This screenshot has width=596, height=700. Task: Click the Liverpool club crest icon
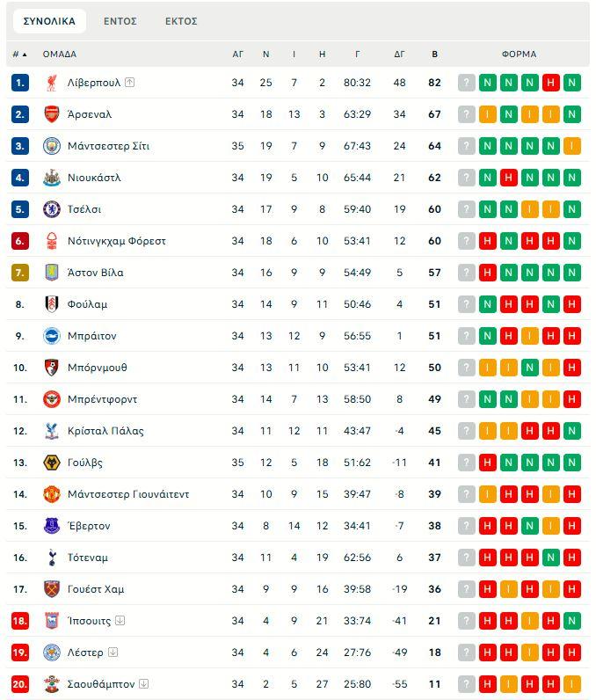click(x=51, y=83)
